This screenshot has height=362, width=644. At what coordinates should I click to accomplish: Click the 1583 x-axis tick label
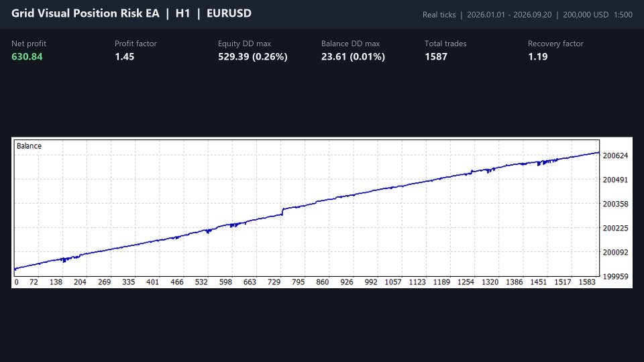pos(587,282)
